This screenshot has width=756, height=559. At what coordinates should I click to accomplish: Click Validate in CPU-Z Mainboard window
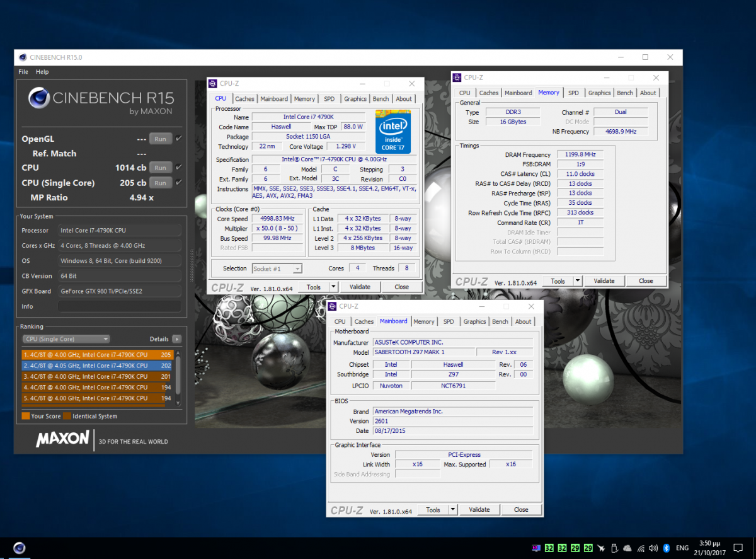point(479,509)
